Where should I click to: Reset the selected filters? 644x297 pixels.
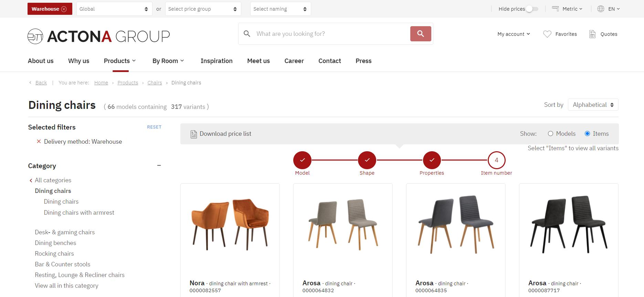pos(154,127)
